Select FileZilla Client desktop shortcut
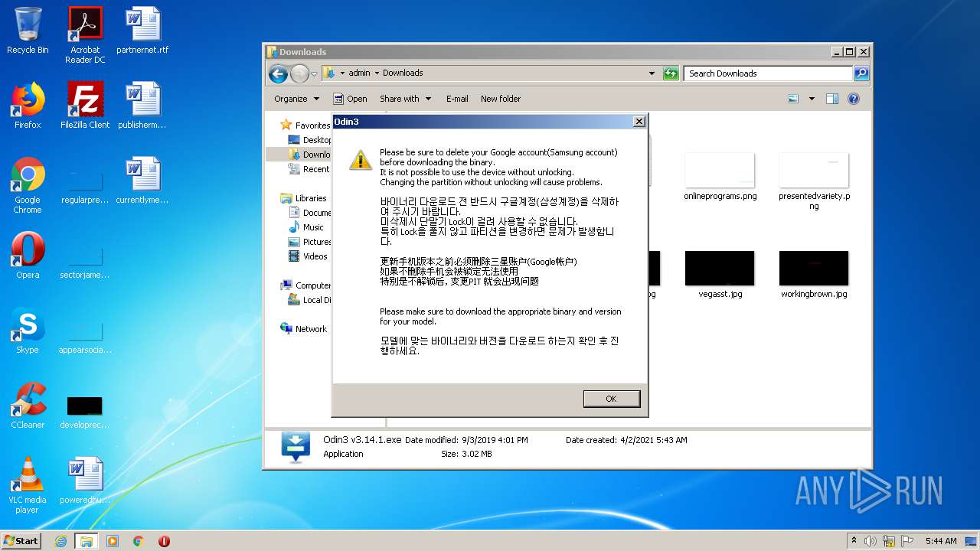Viewport: 980px width, 551px height. tap(85, 106)
